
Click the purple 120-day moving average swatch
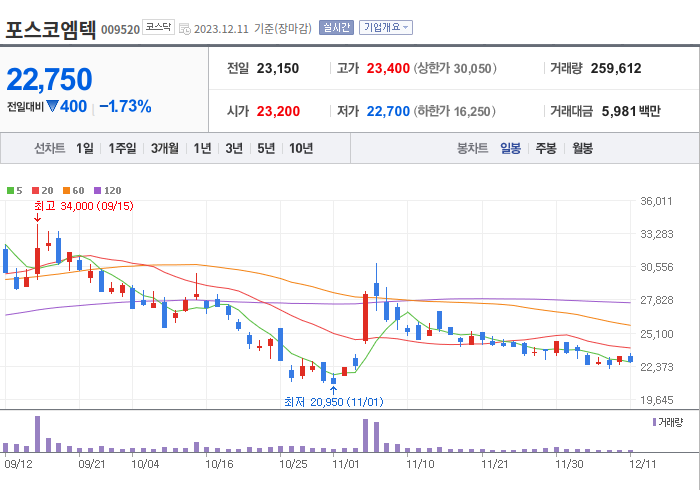point(97,191)
